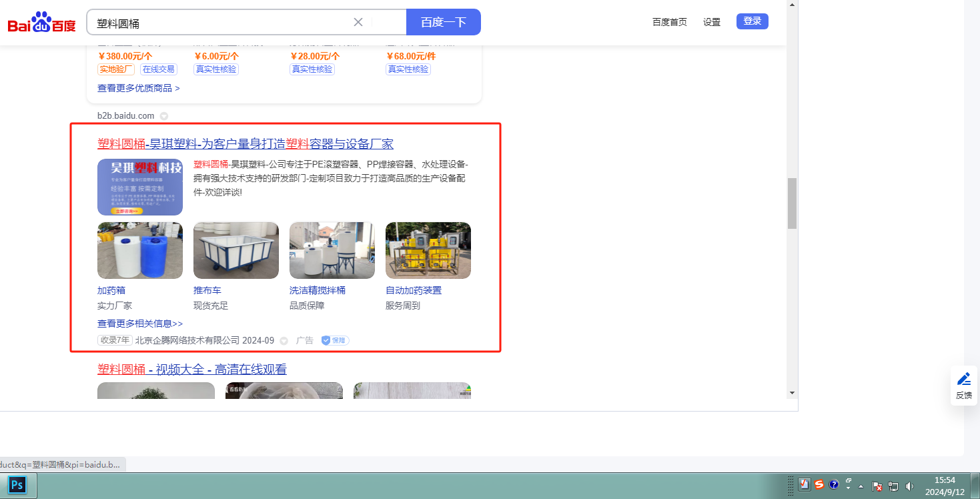This screenshot has height=499, width=980.
Task: Open Action Center flag icon
Action: (x=878, y=486)
